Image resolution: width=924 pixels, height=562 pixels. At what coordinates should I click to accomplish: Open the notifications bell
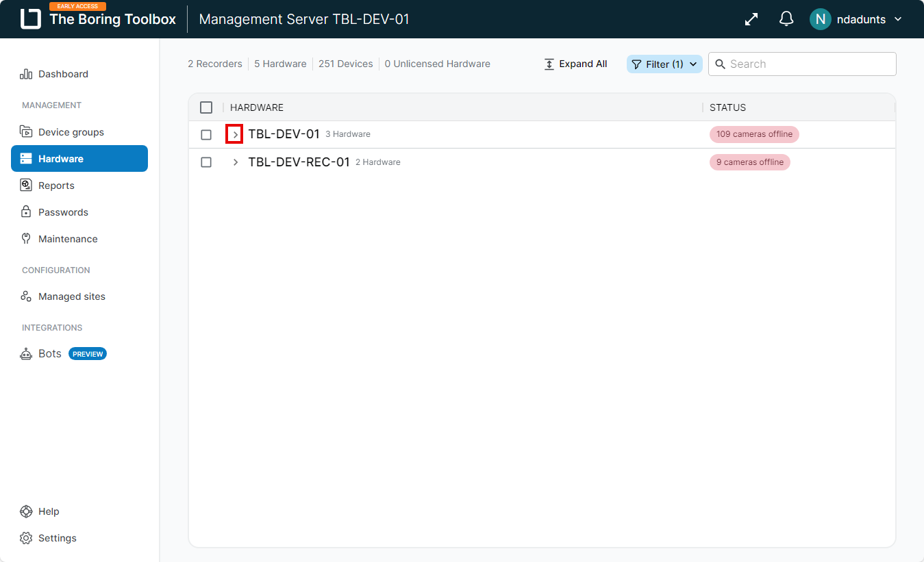(x=786, y=19)
